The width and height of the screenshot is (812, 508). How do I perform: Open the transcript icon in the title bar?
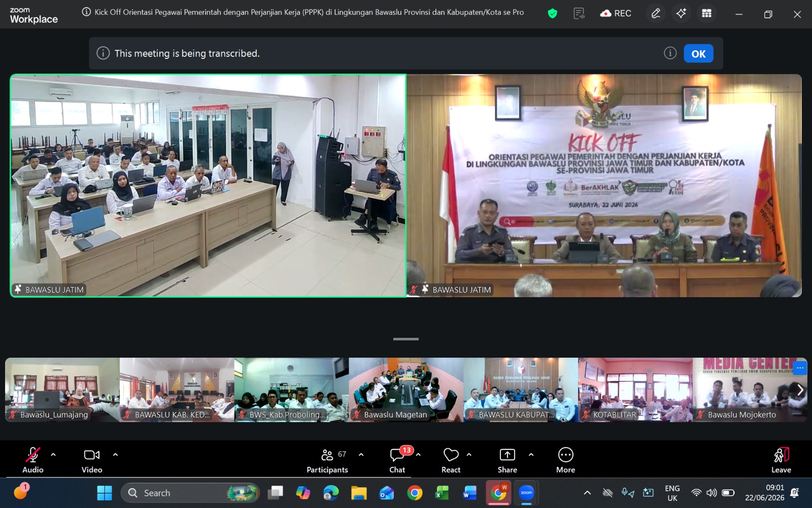click(579, 14)
